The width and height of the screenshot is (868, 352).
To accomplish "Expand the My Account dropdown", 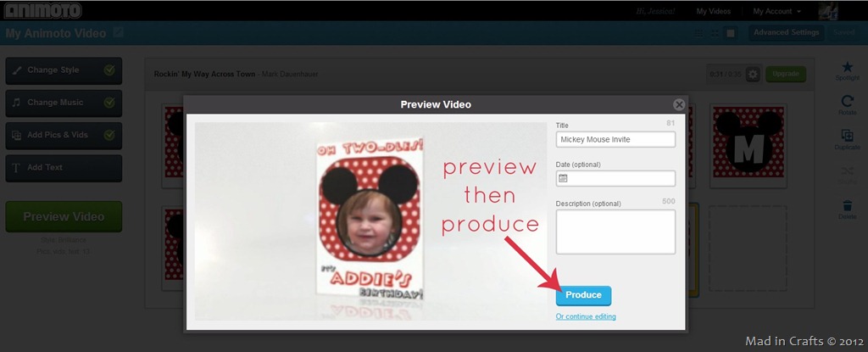I will pos(777,11).
